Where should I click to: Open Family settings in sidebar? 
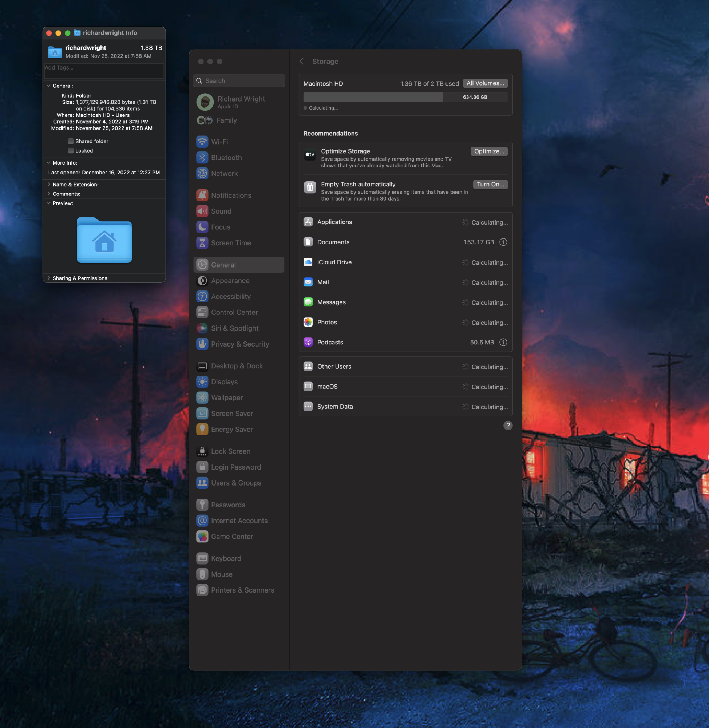coord(239,120)
